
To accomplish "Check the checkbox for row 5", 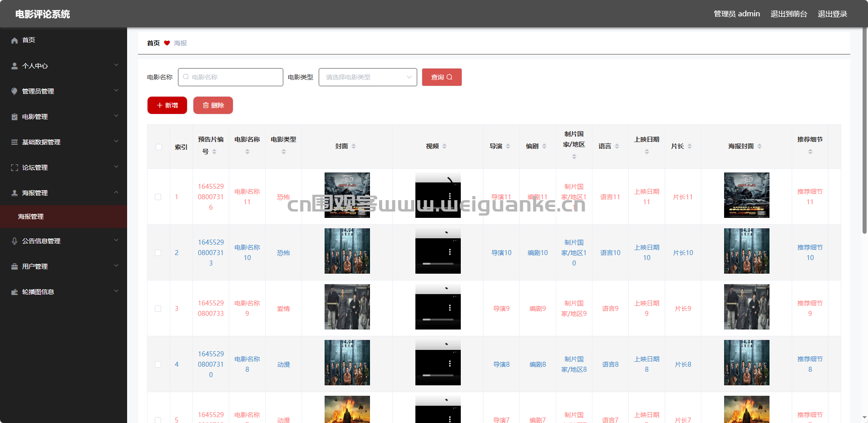I will pyautogui.click(x=158, y=420).
